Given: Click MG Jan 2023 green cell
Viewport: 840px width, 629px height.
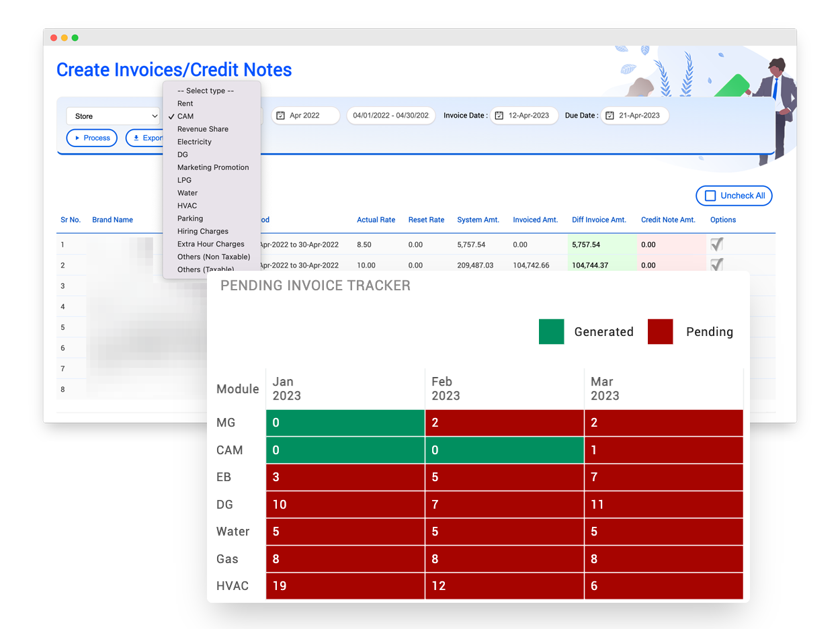Looking at the screenshot, I should click(345, 423).
